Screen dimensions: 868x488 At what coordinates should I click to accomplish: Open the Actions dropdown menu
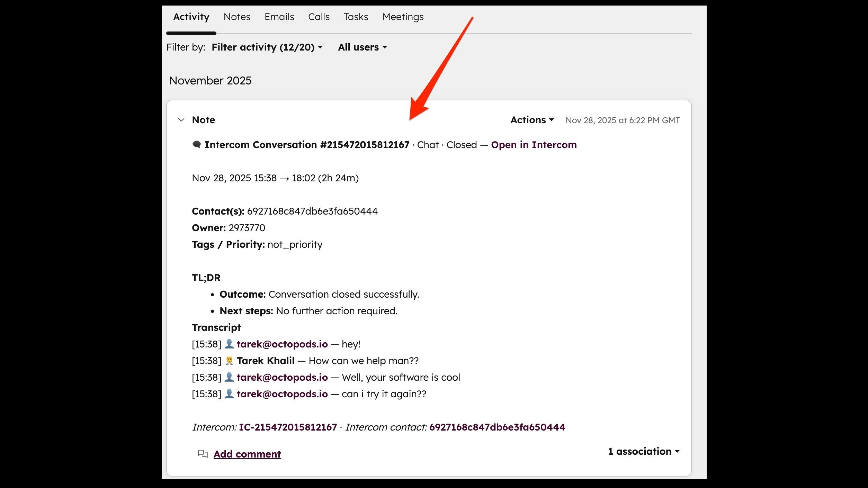coord(532,120)
